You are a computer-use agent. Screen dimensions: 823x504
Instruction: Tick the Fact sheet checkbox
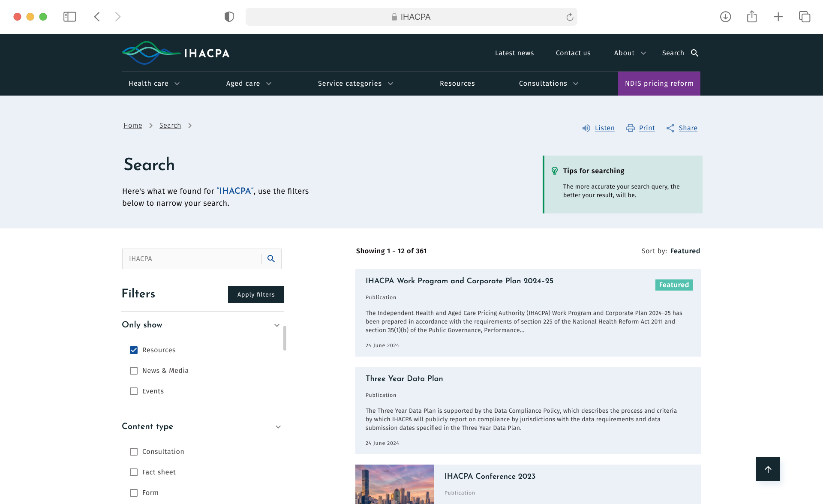tap(134, 472)
